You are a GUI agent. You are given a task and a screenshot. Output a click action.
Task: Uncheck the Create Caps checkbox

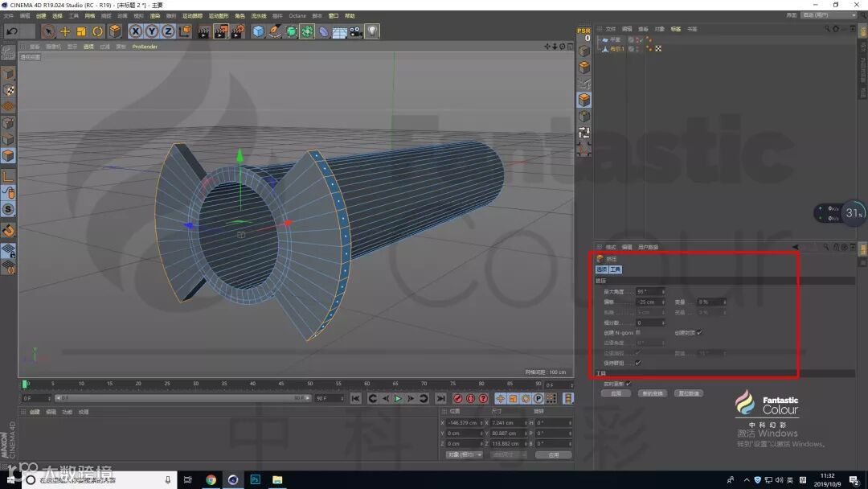coord(699,332)
